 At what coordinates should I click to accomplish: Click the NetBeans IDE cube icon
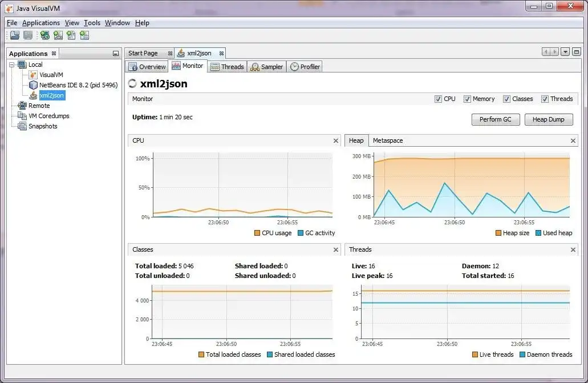pyautogui.click(x=33, y=85)
